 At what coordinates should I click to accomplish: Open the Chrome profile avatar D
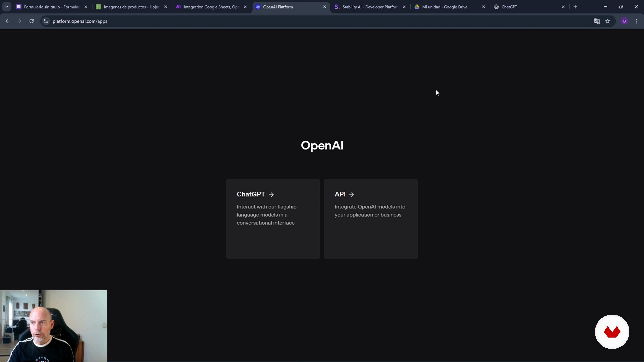click(624, 21)
